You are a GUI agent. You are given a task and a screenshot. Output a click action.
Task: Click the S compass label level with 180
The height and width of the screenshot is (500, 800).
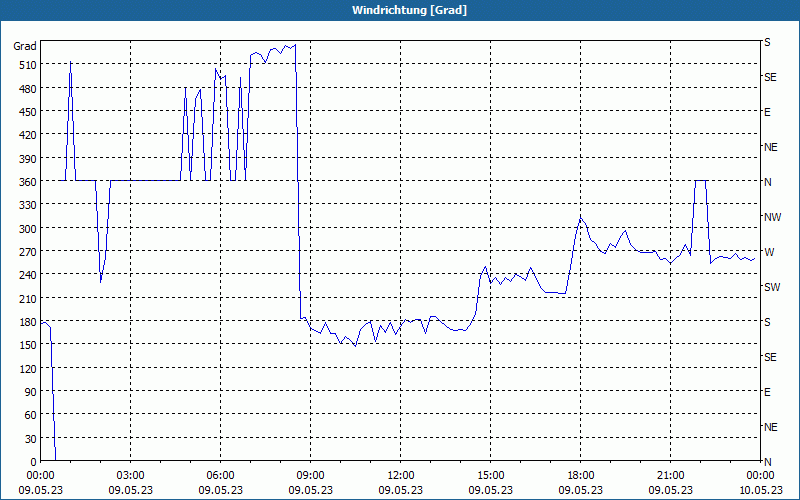click(767, 322)
